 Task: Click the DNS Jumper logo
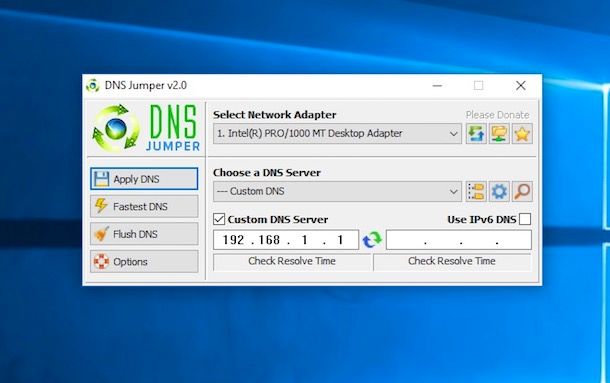tap(146, 128)
